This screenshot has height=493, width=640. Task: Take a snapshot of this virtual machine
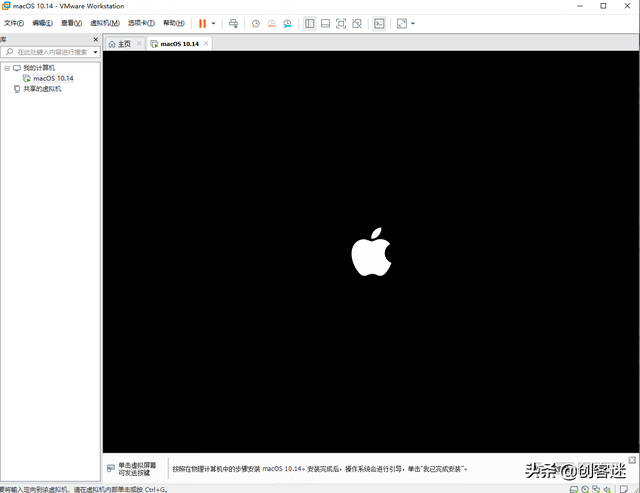point(256,24)
